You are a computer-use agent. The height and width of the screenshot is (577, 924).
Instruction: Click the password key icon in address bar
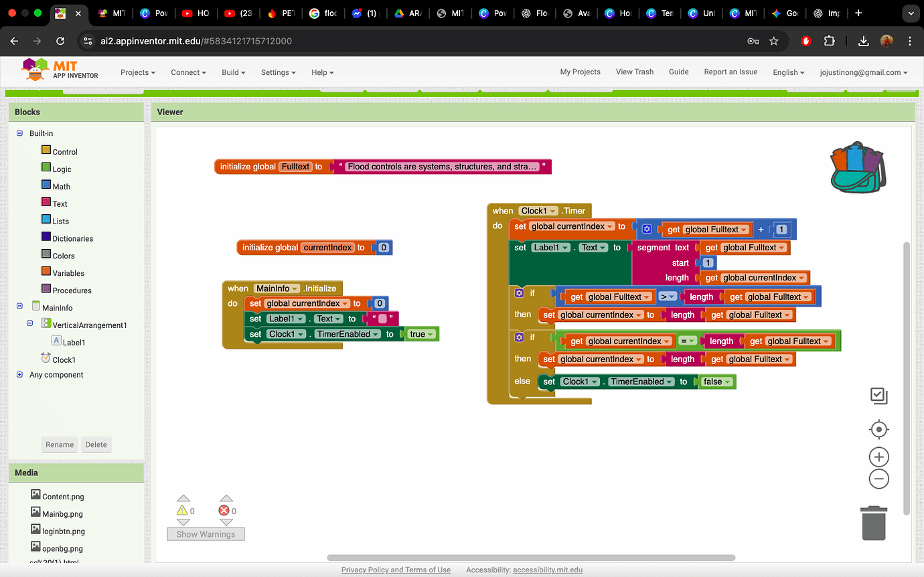pos(753,40)
